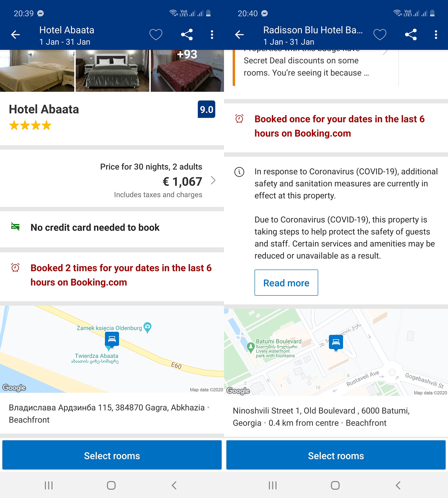This screenshot has width=448, height=498.
Task: Tap the hotel pin on Batumi map
Action: [x=336, y=342]
